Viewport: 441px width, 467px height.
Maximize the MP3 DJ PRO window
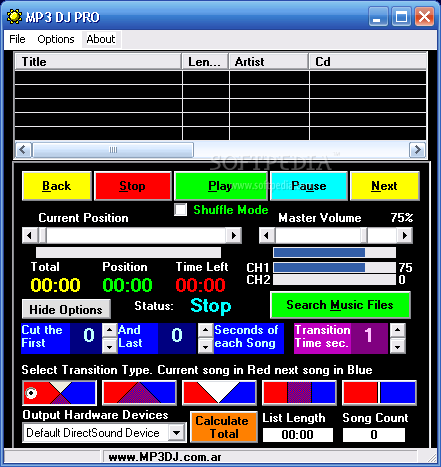click(401, 16)
